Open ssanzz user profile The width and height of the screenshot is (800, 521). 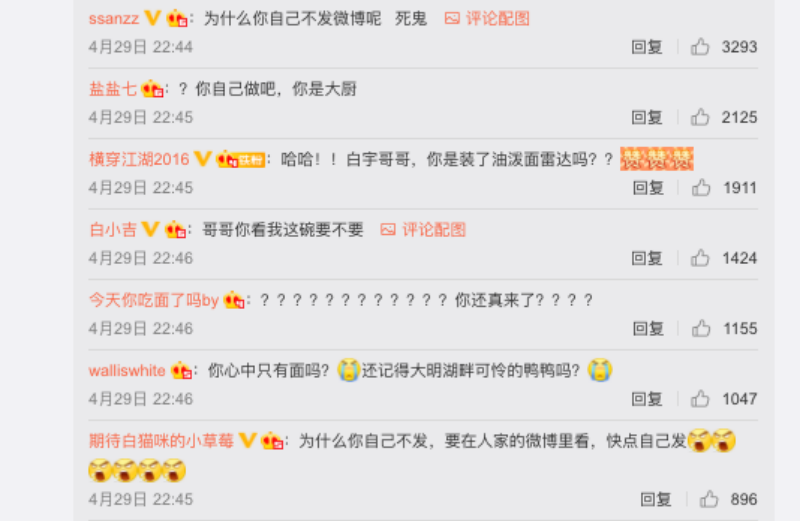click(x=114, y=19)
